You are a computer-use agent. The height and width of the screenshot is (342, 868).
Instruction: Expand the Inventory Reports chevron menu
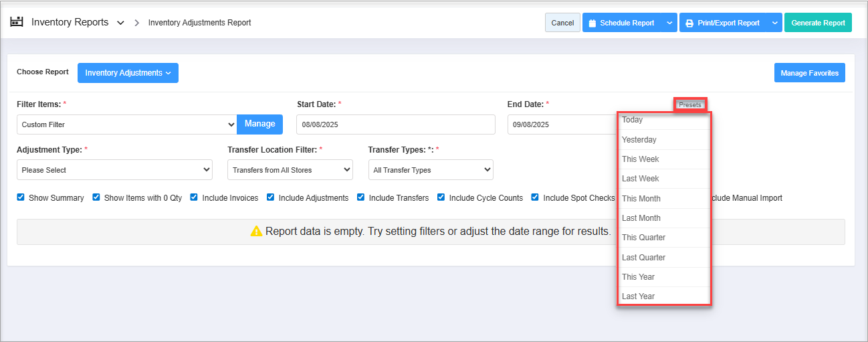(120, 23)
